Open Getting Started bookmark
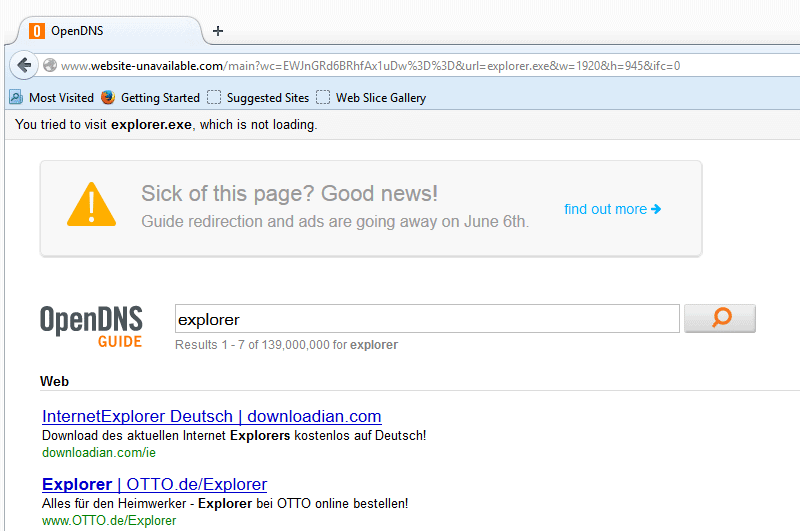This screenshot has width=800, height=531. (x=151, y=97)
